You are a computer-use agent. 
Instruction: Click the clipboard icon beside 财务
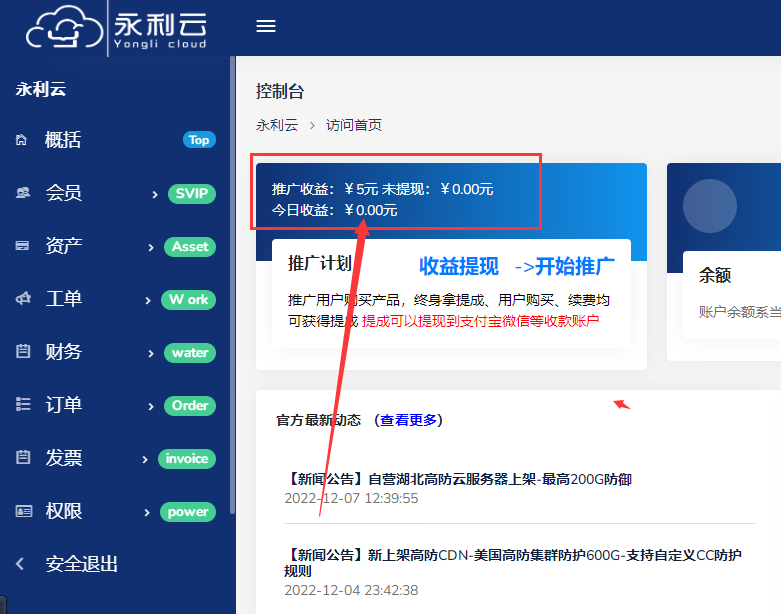click(23, 352)
